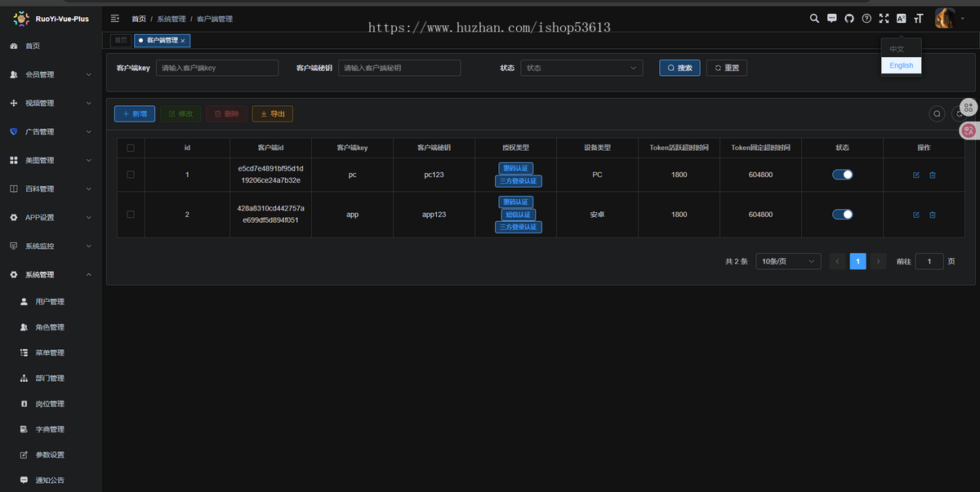Image resolution: width=980 pixels, height=492 pixels.
Task: Click the 新增 add button
Action: [x=135, y=114]
